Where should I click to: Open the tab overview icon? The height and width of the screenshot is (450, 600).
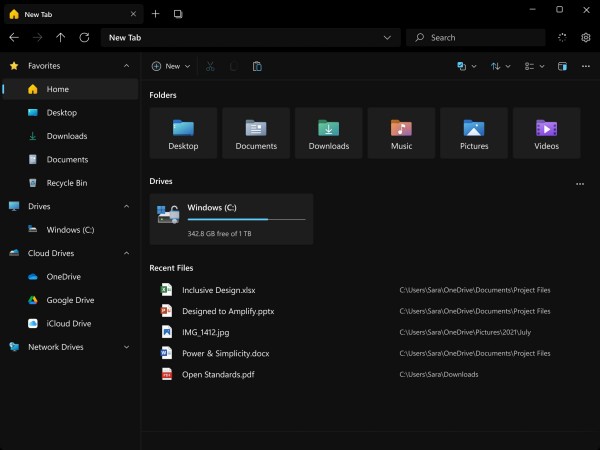click(178, 14)
